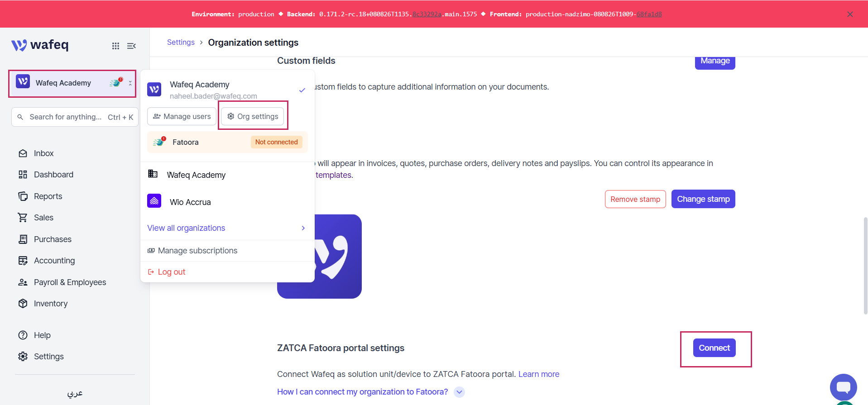868x405 pixels.
Task: Click the page vertical scrollbar
Action: click(865, 266)
